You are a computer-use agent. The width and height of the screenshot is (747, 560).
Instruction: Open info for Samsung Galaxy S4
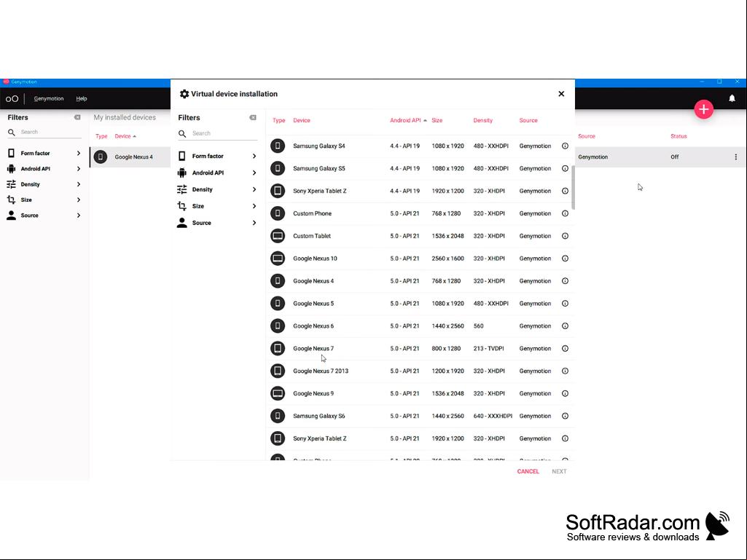(565, 146)
